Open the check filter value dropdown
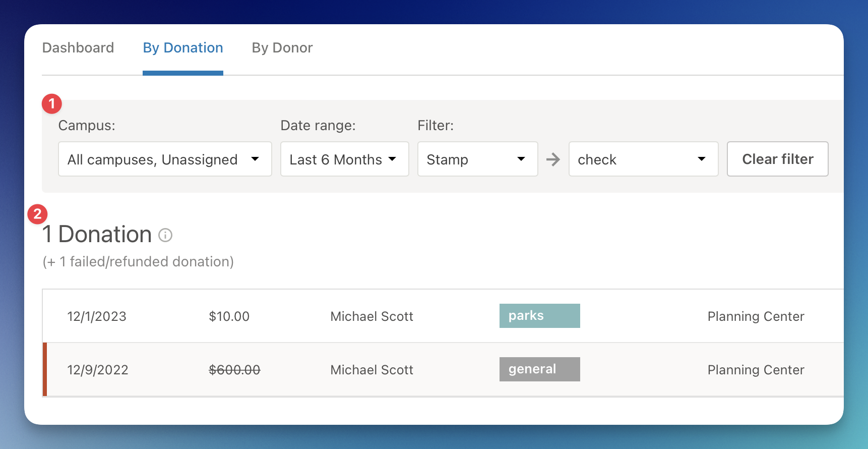Screen dimensions: 868x449 pos(643,159)
